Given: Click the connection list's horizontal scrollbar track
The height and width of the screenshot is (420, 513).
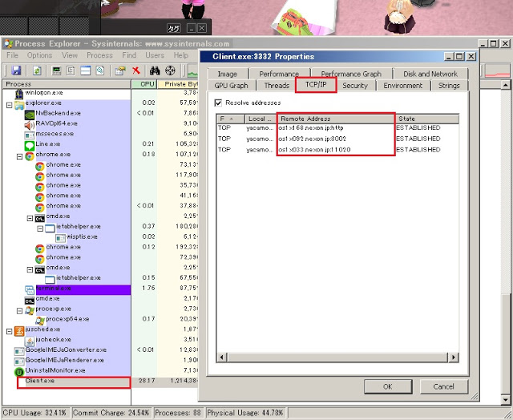Looking at the screenshot, I should point(337,357).
